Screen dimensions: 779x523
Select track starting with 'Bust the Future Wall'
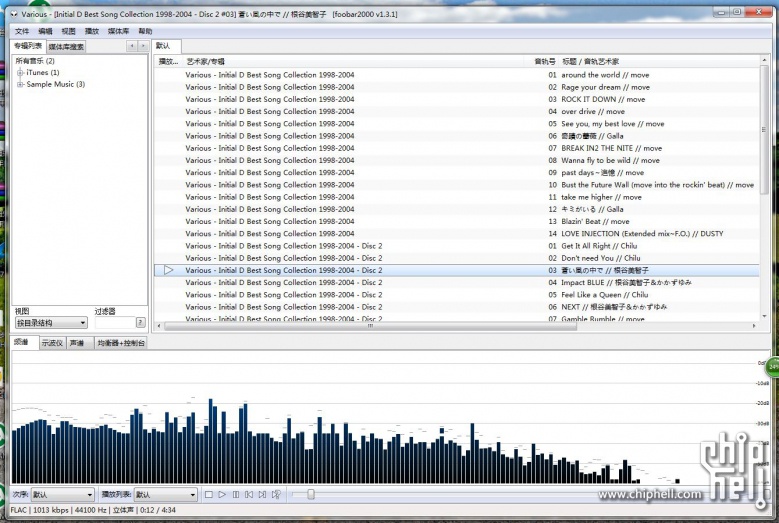(x=457, y=185)
